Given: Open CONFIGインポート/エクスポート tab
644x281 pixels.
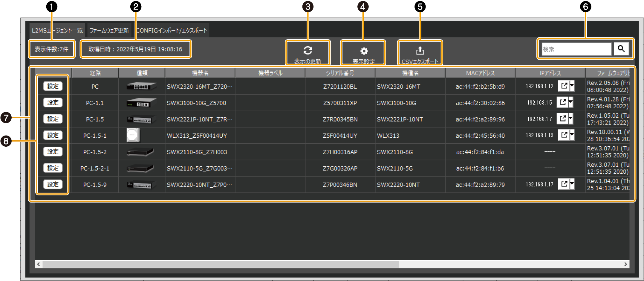Looking at the screenshot, I should pyautogui.click(x=172, y=31).
